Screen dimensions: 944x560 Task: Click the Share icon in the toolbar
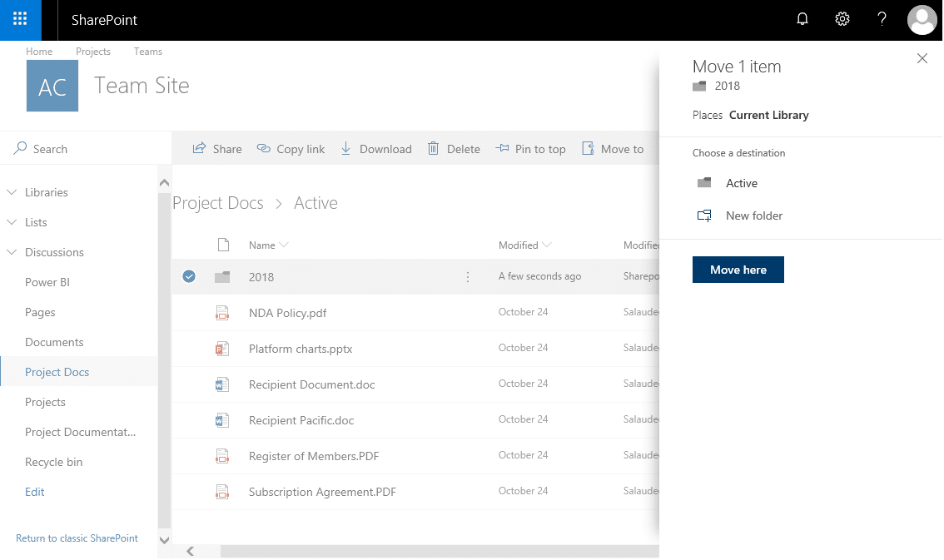click(200, 148)
